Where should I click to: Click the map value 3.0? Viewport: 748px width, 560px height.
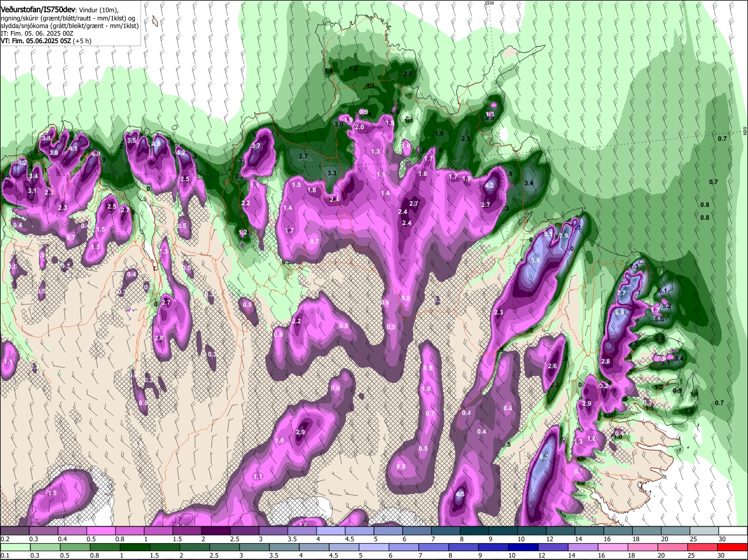coord(339,125)
